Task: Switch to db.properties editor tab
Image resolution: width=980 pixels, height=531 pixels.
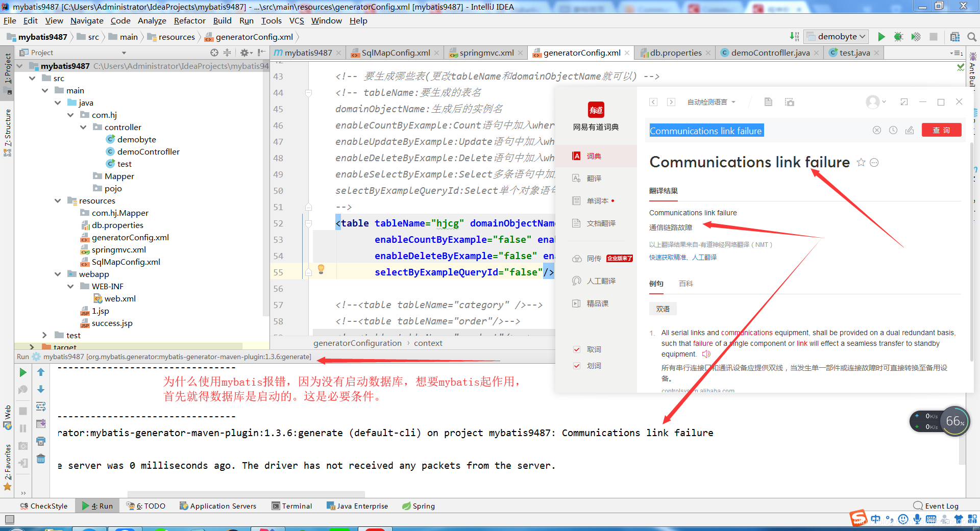Action: pos(675,53)
